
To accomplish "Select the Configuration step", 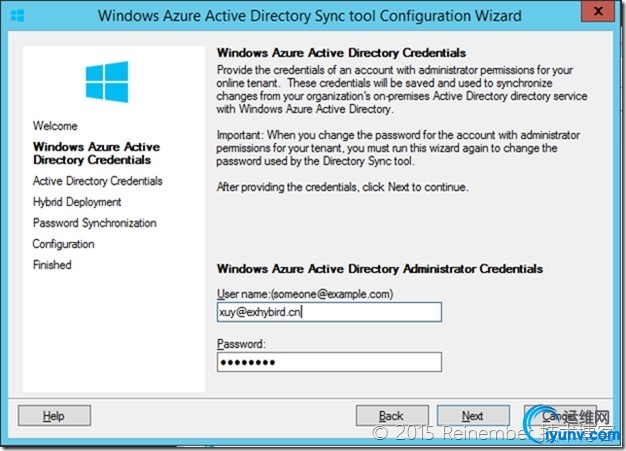I will [x=63, y=244].
